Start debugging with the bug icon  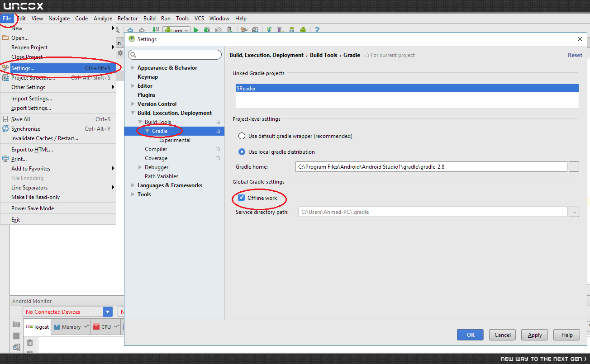click(x=207, y=30)
